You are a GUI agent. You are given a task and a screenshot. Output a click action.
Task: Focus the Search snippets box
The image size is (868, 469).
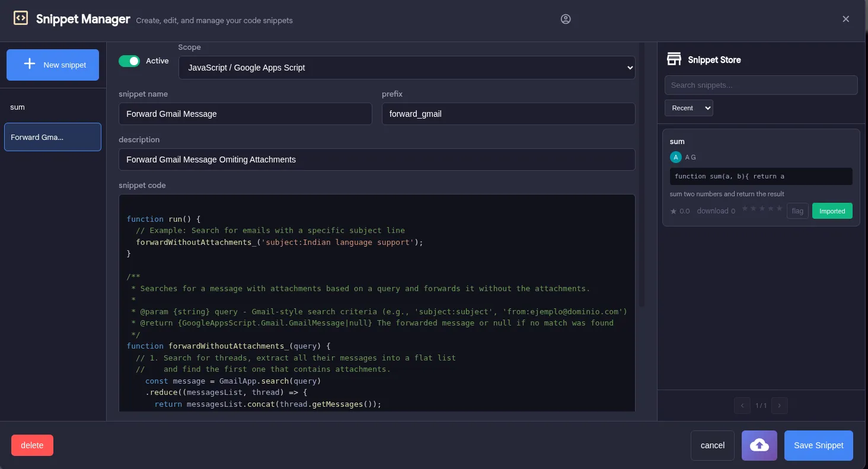(761, 85)
